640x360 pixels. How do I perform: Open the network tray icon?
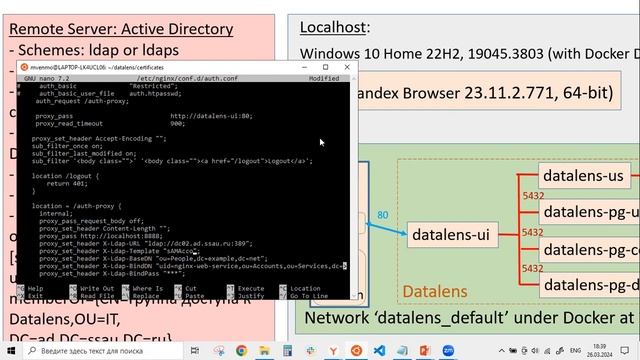(x=547, y=351)
